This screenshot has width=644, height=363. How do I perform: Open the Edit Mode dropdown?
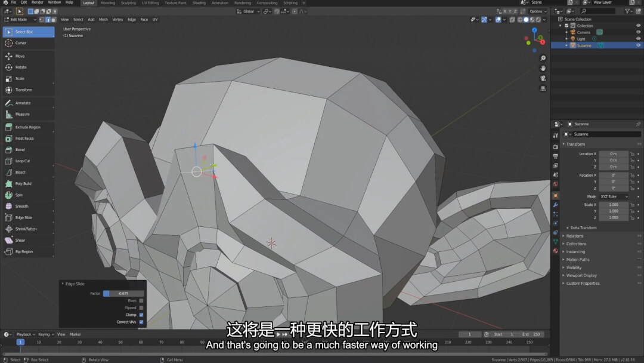tap(20, 19)
